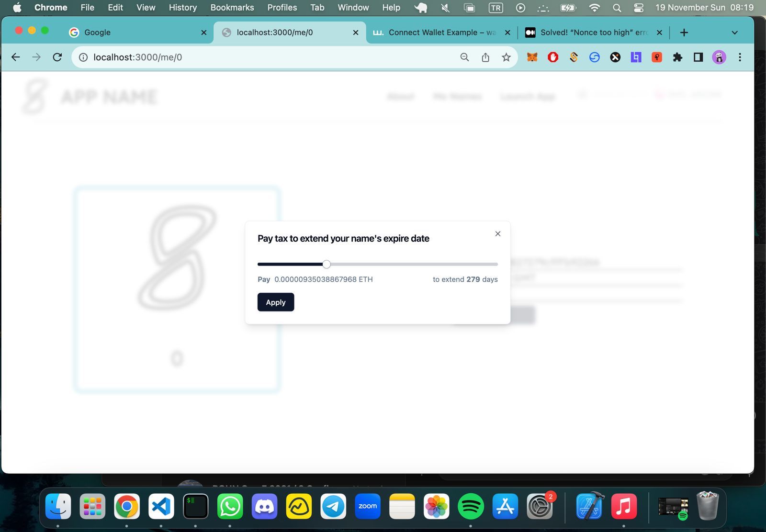Screen dimensions: 766x532
Task: Open the tab search dropdown chevron
Action: (x=735, y=33)
